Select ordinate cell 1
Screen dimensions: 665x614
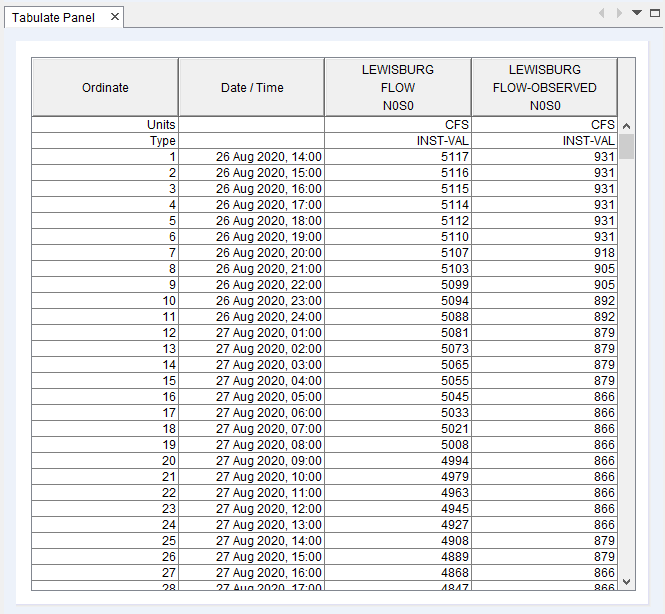tap(105, 157)
